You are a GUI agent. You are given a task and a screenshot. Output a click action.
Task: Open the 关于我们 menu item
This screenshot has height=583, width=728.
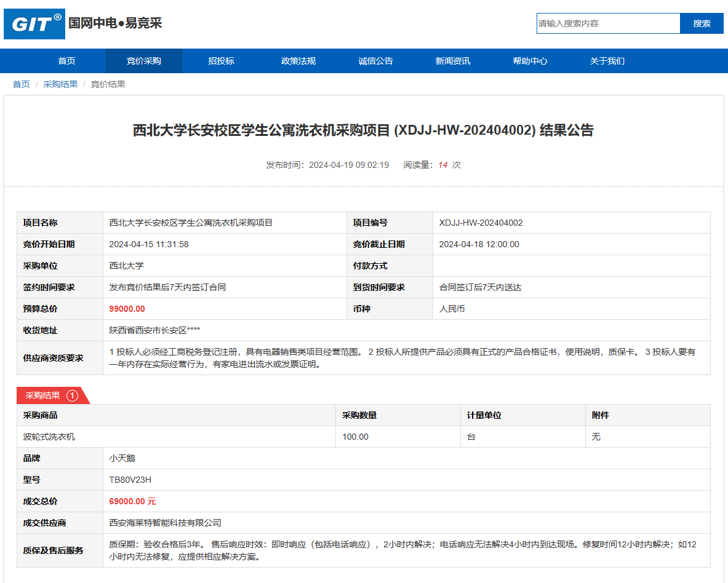(x=607, y=61)
